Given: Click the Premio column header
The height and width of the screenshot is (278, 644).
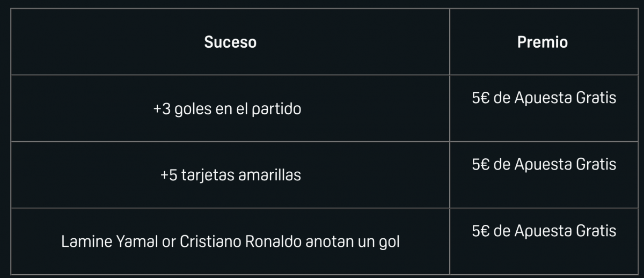Looking at the screenshot, I should click(x=542, y=42).
